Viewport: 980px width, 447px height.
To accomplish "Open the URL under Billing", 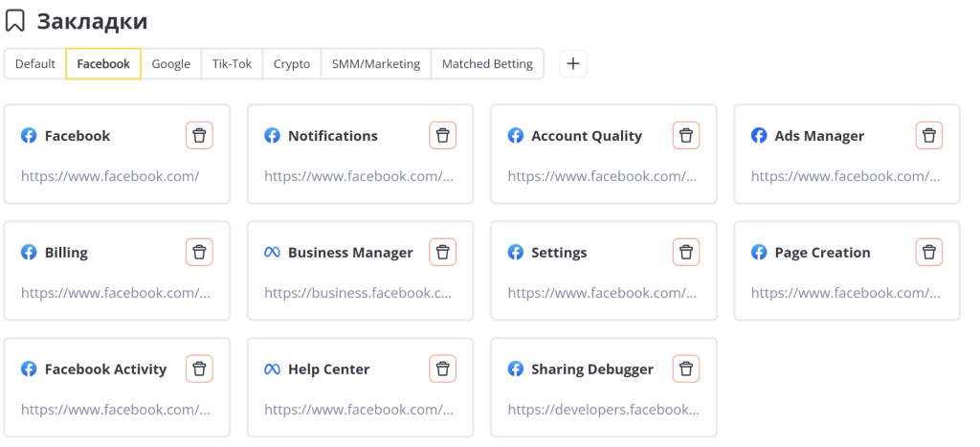I will 116,293.
